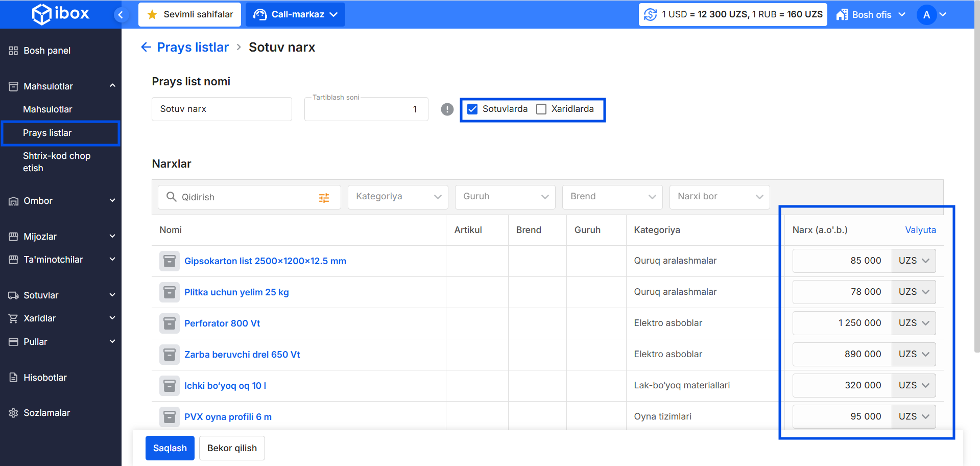Image resolution: width=980 pixels, height=466 pixels.
Task: Uncheck the Sotuvlarda checkbox
Action: [x=472, y=109]
